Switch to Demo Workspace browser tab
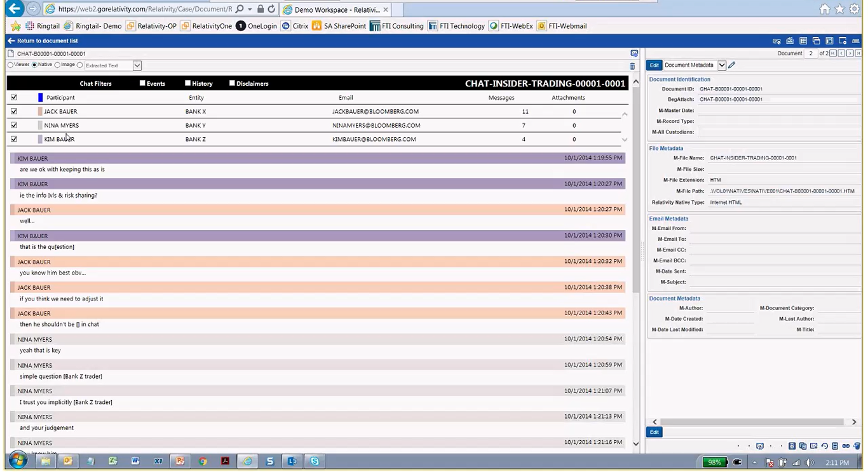The width and height of the screenshot is (868, 472). pyautogui.click(x=336, y=10)
